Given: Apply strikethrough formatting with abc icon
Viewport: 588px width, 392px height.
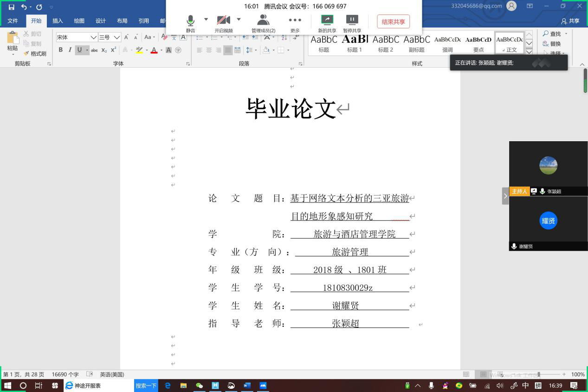Looking at the screenshot, I should point(94,50).
